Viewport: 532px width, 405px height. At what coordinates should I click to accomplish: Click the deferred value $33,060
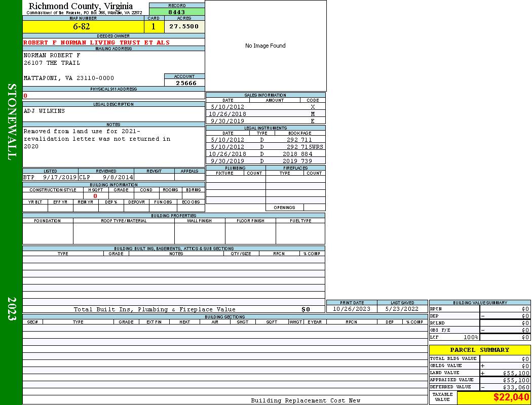click(x=516, y=387)
